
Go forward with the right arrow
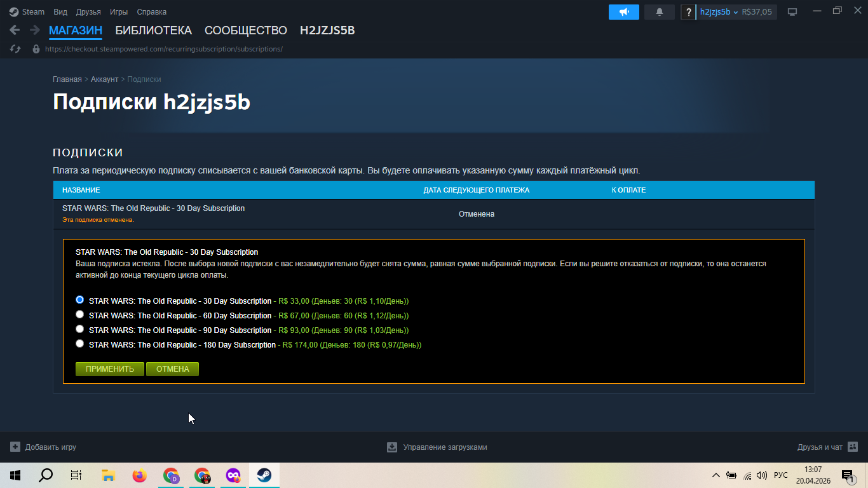35,30
